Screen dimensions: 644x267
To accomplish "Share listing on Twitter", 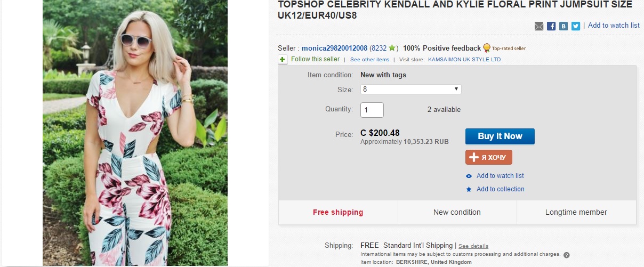I will pos(576,26).
